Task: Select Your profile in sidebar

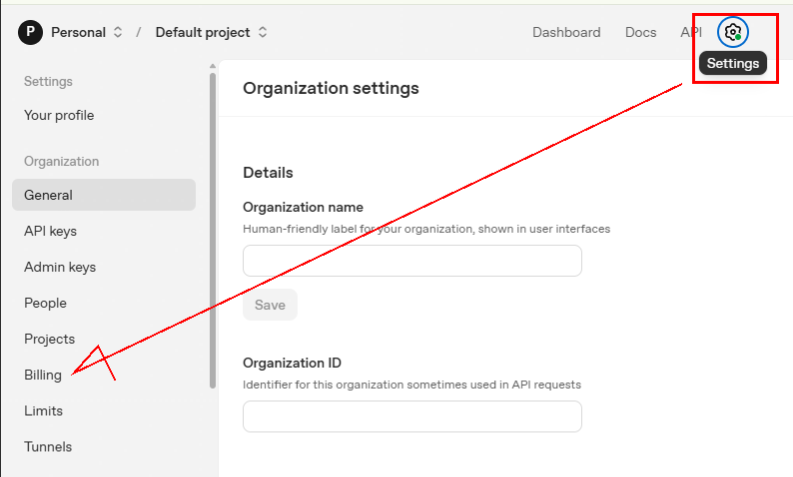Action: click(x=59, y=115)
